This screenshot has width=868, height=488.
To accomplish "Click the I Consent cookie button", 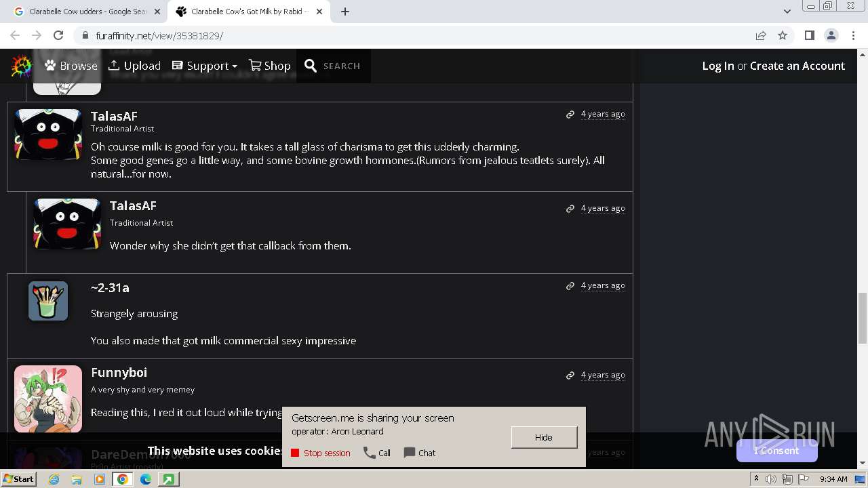I will pos(776,451).
